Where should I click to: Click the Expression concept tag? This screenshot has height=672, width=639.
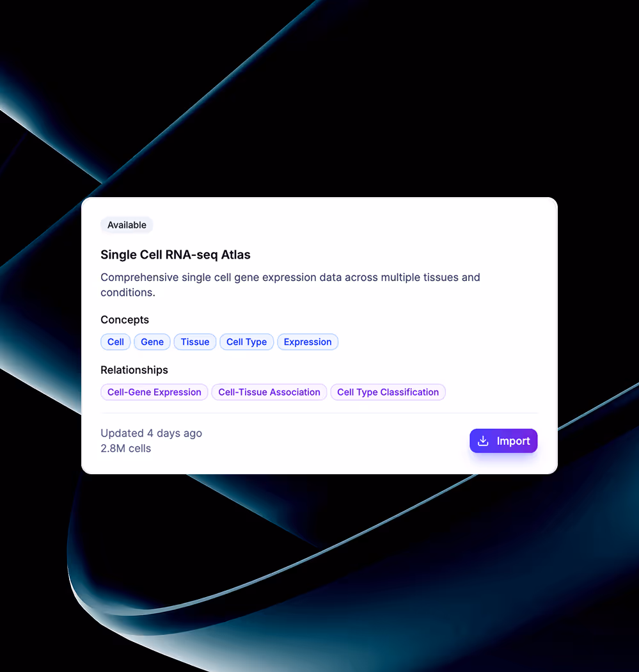[x=308, y=342]
